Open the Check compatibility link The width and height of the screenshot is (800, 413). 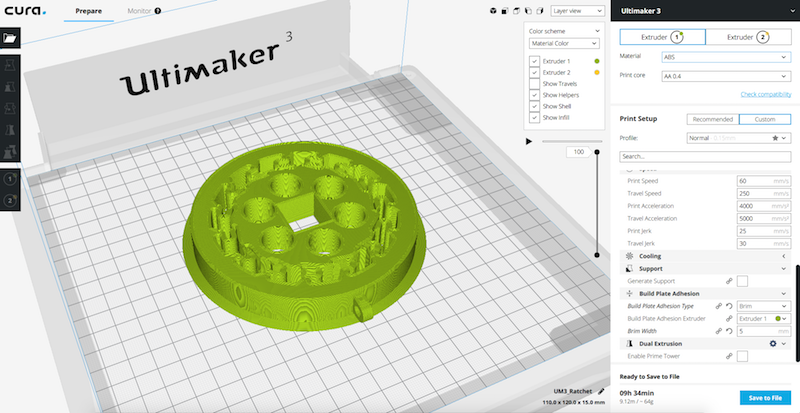click(x=766, y=94)
